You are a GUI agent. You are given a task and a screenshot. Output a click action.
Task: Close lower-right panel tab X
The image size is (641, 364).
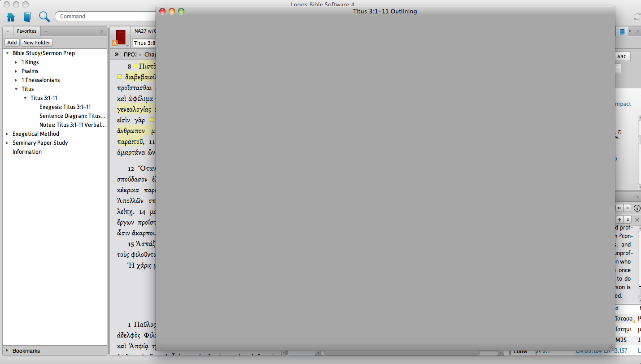point(637,197)
